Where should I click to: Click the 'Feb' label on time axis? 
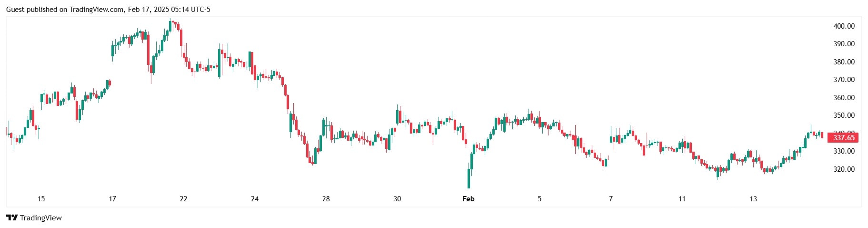point(469,199)
